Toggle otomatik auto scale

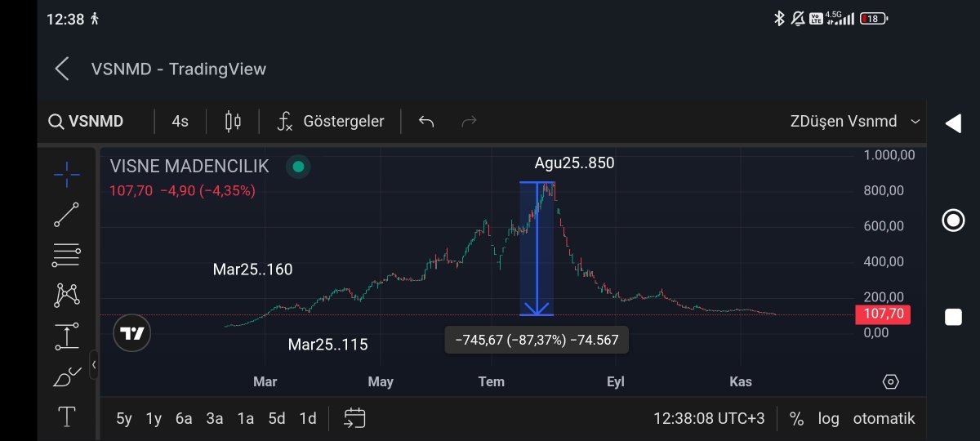click(884, 419)
